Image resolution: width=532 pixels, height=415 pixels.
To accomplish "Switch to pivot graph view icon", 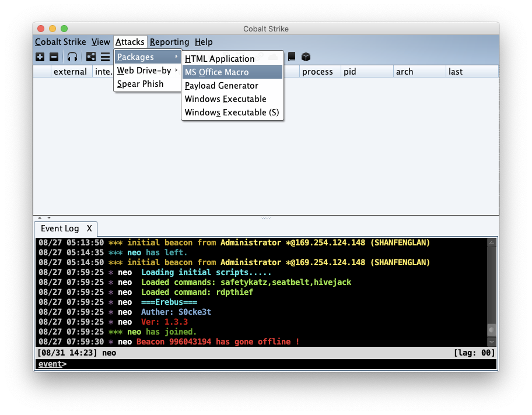I will tap(90, 57).
